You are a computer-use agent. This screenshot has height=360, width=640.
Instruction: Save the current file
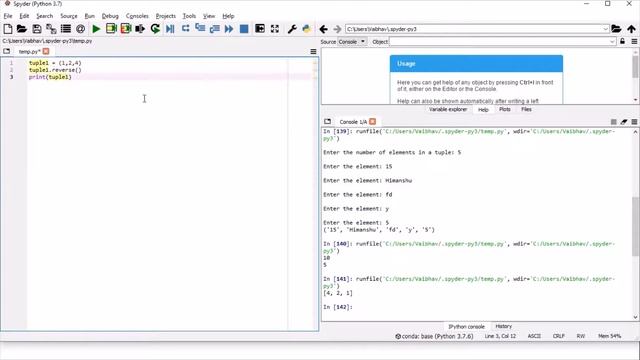(x=37, y=29)
